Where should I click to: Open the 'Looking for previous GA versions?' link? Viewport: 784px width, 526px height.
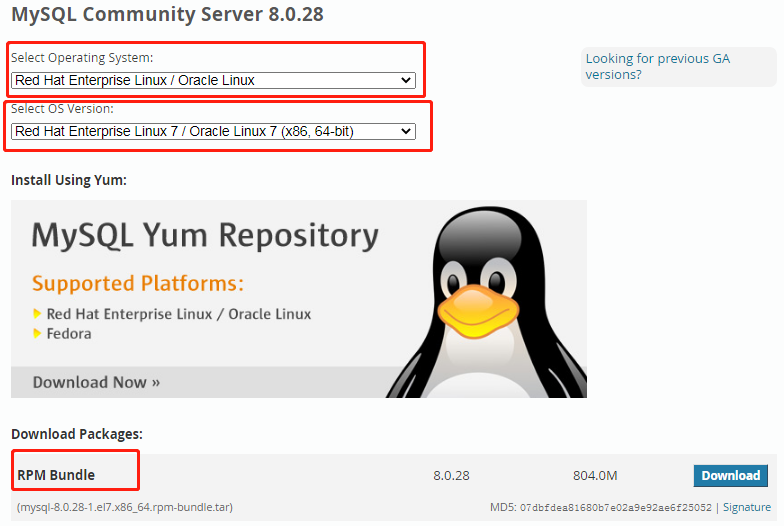(x=658, y=66)
